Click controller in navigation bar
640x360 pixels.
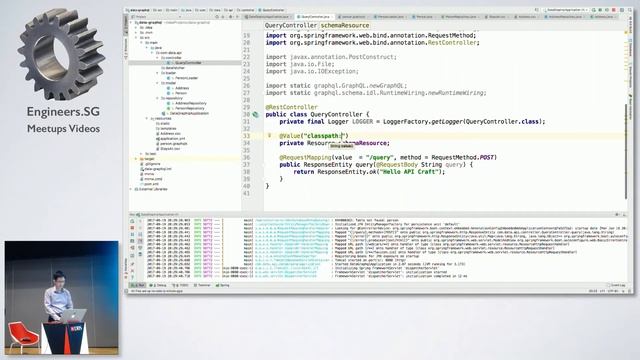coord(246,10)
